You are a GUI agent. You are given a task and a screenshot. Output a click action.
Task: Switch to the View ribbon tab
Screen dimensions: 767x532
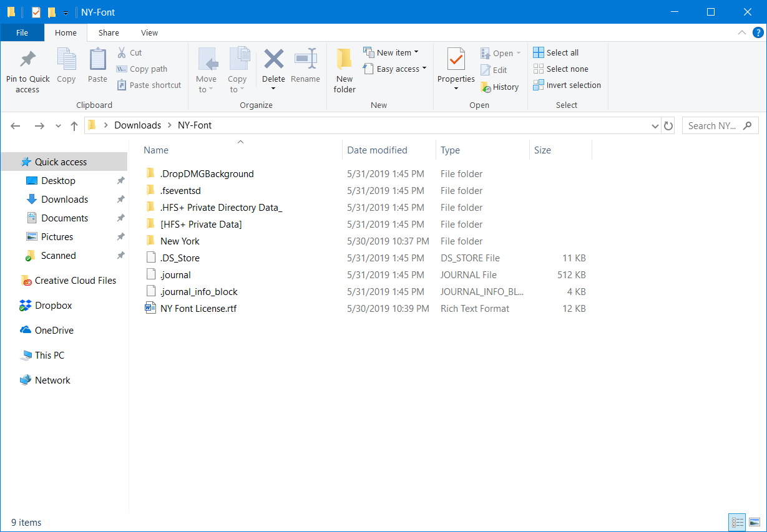(x=149, y=32)
